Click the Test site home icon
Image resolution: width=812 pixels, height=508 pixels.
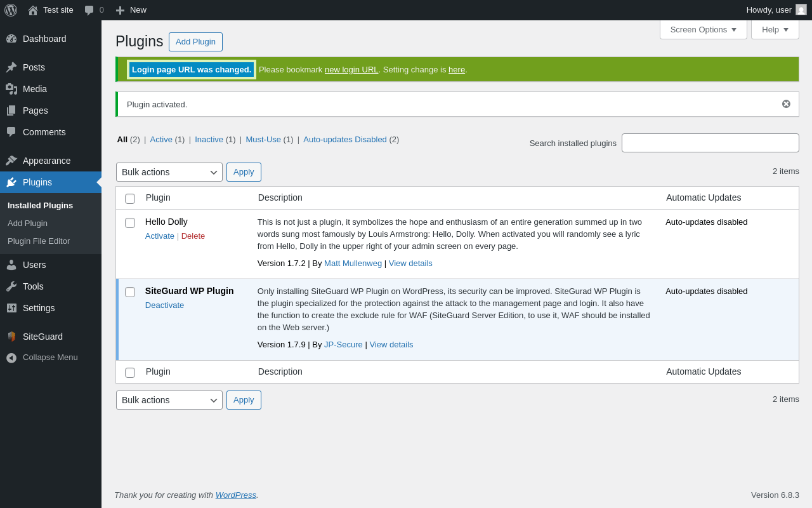[x=33, y=10]
